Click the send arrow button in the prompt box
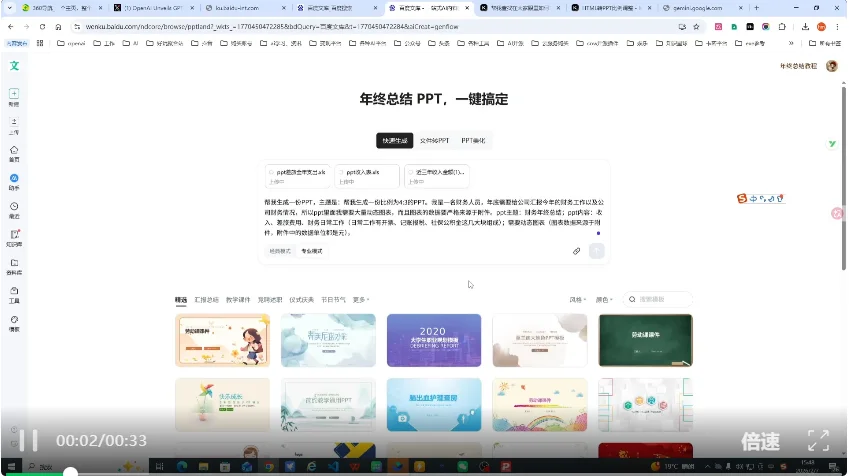The width and height of the screenshot is (849, 476). point(597,251)
